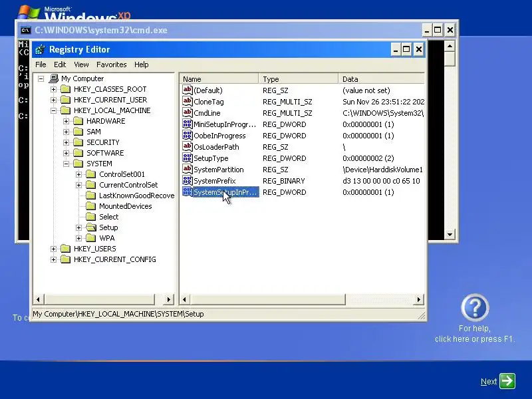Sort values by Data column header
Image resolution: width=532 pixels, height=399 pixels.
[x=381, y=79]
